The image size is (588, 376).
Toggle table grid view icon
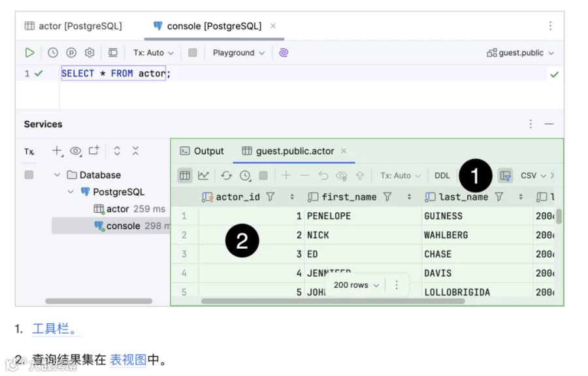click(185, 175)
